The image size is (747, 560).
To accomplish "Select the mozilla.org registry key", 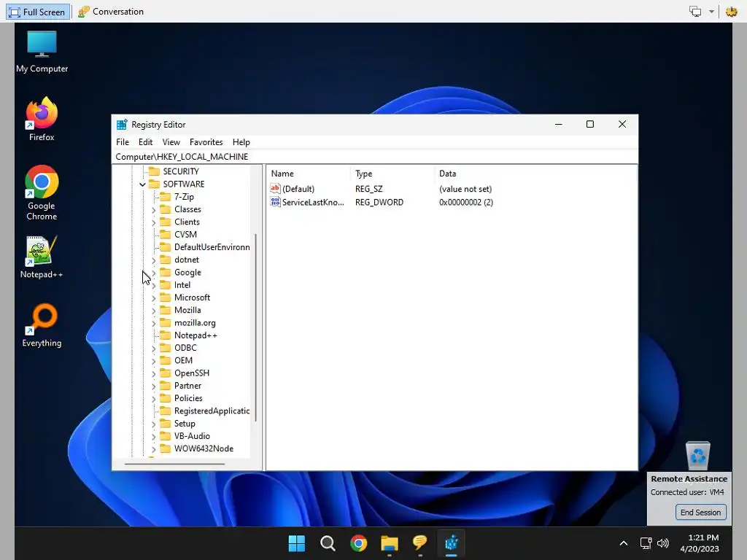I will 195,323.
